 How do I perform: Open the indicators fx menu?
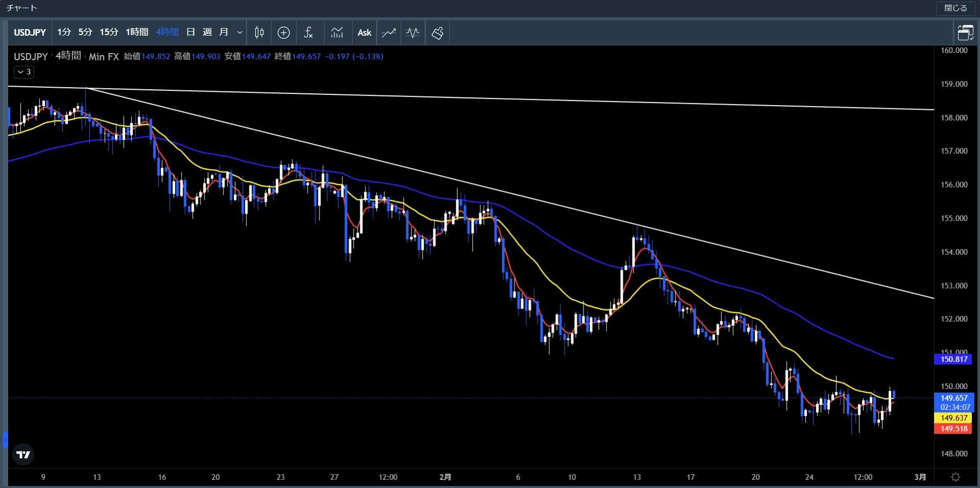(x=308, y=33)
